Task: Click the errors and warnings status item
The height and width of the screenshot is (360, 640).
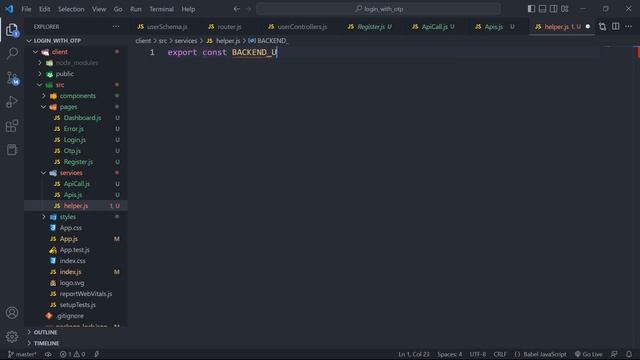Action: 73,354
